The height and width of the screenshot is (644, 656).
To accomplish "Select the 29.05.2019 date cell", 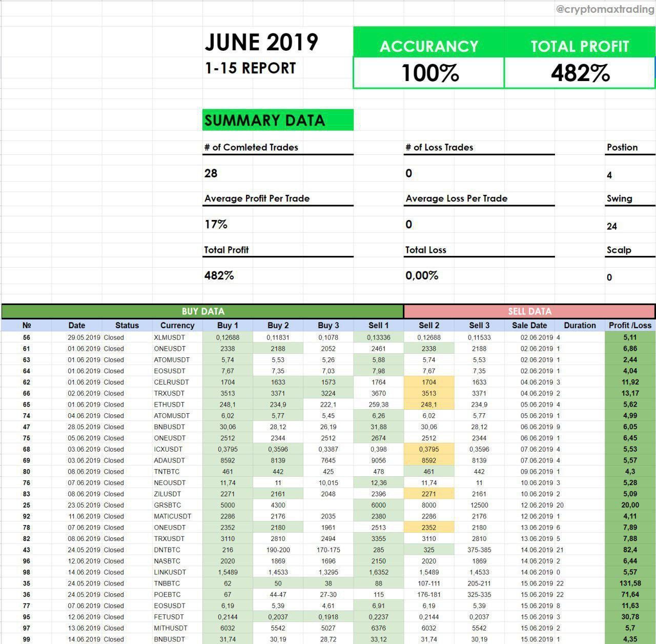I will click(x=77, y=337).
